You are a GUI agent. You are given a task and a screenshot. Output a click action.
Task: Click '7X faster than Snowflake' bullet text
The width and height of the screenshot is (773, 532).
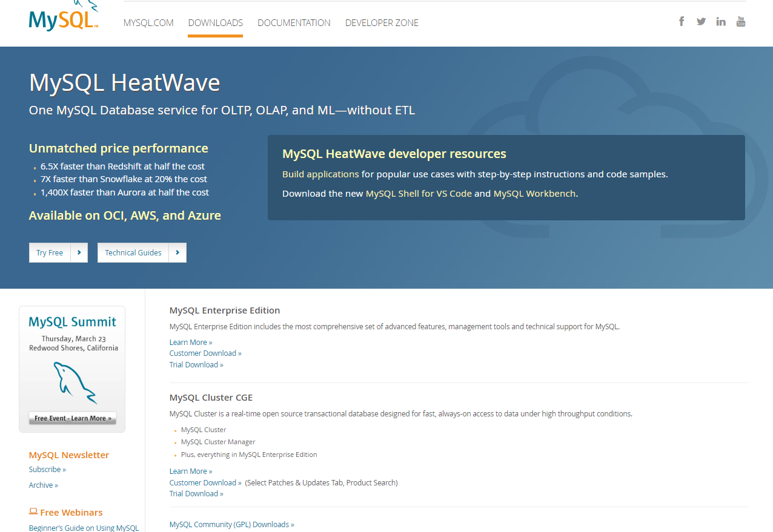(124, 179)
